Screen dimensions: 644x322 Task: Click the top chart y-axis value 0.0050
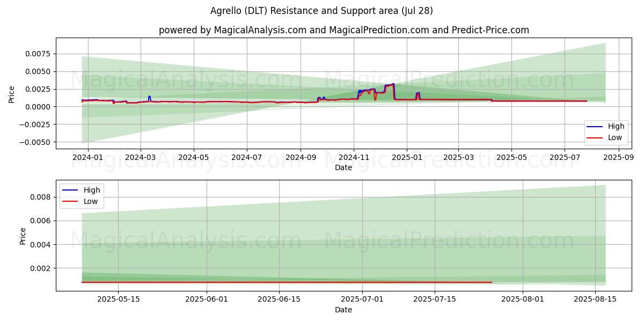coord(39,71)
